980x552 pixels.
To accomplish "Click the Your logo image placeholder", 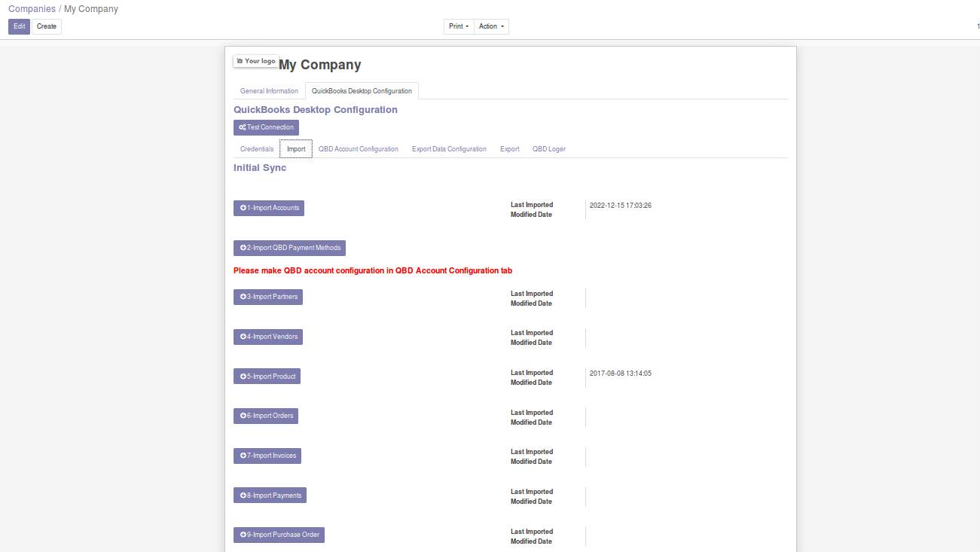I will click(255, 61).
